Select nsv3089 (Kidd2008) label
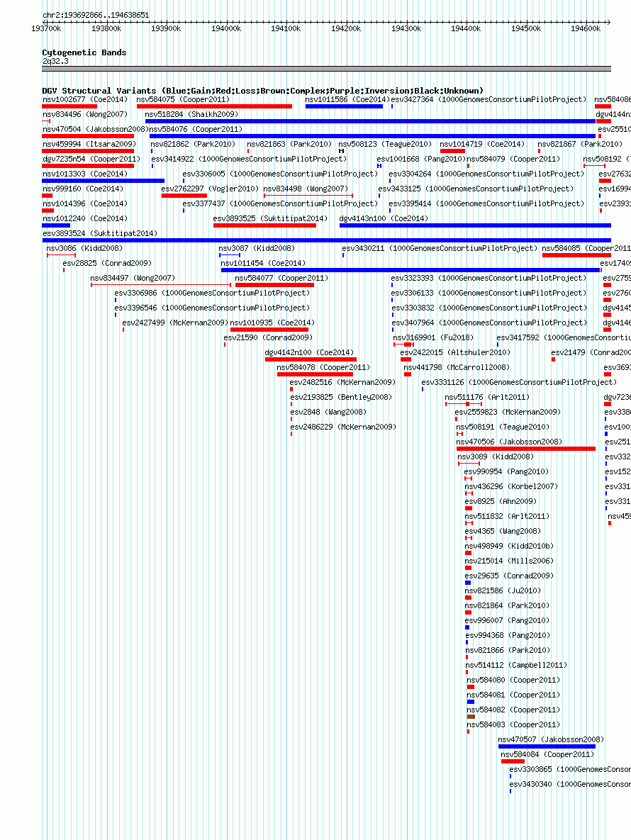The width and height of the screenshot is (631, 840). [496, 457]
